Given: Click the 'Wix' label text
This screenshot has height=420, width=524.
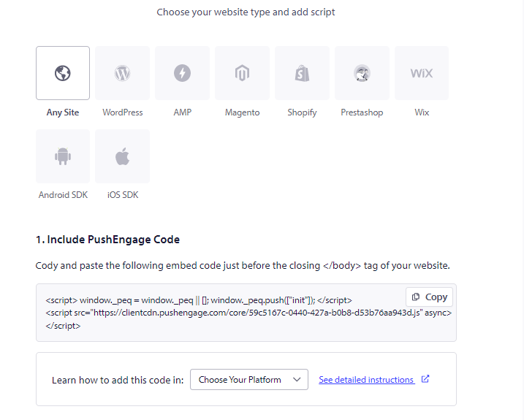Looking at the screenshot, I should tap(422, 112).
